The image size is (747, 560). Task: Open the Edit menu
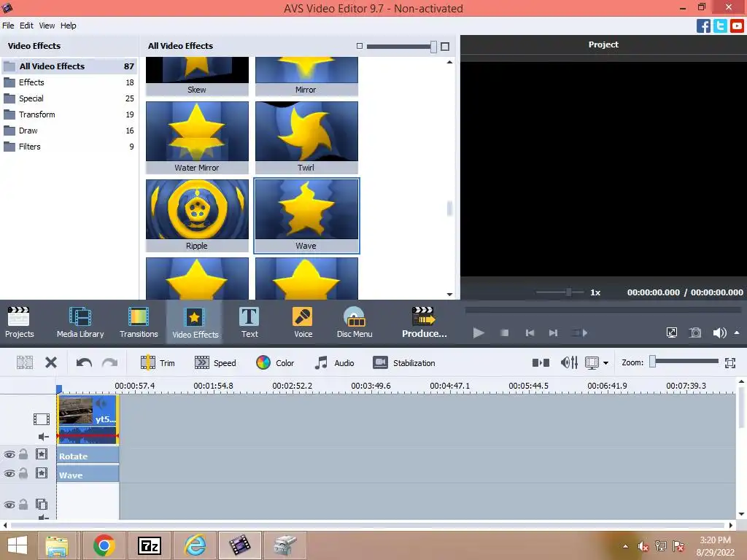point(26,26)
